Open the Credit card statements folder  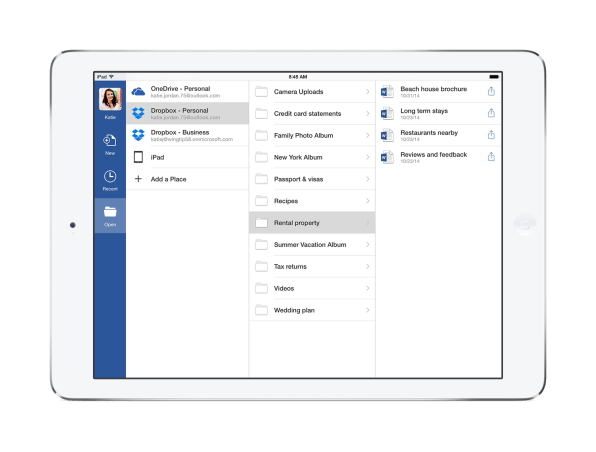coord(312,114)
